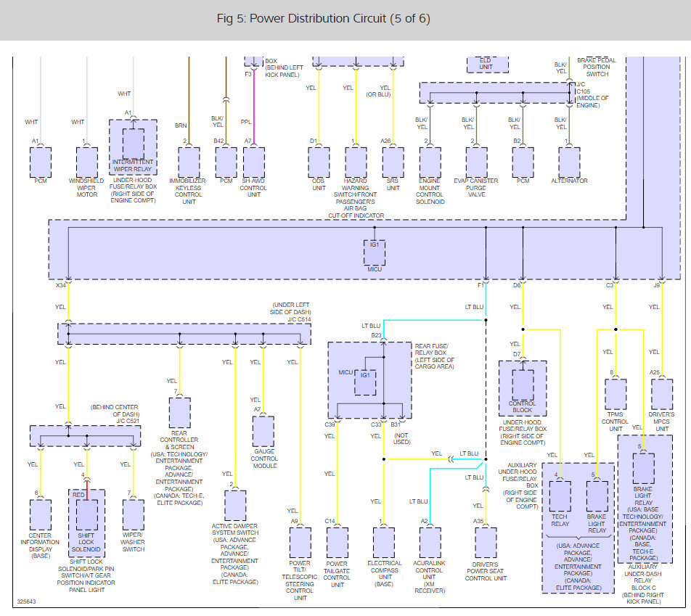Click the X34 connector label
Viewport: 691px width, 616px height.
click(61, 286)
